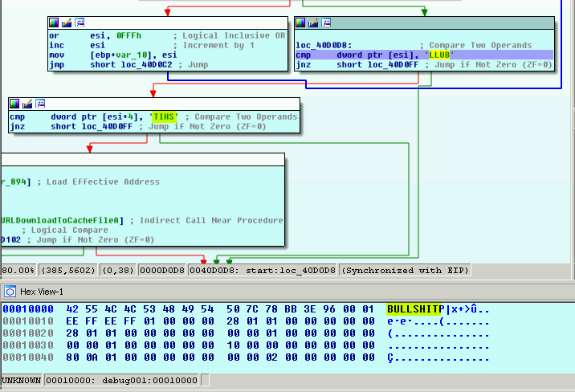Select the Hex View-1 panel title
Image resolution: width=575 pixels, height=392 pixels.
(42, 292)
